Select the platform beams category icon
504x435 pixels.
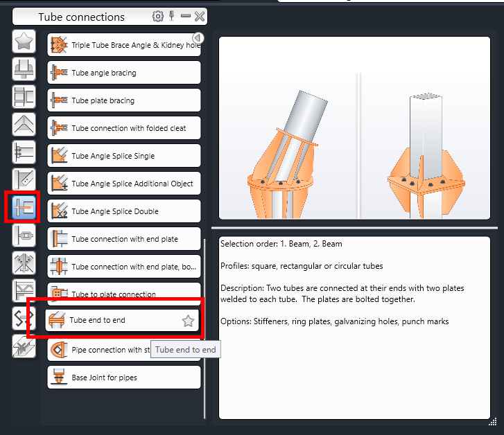tap(24, 152)
